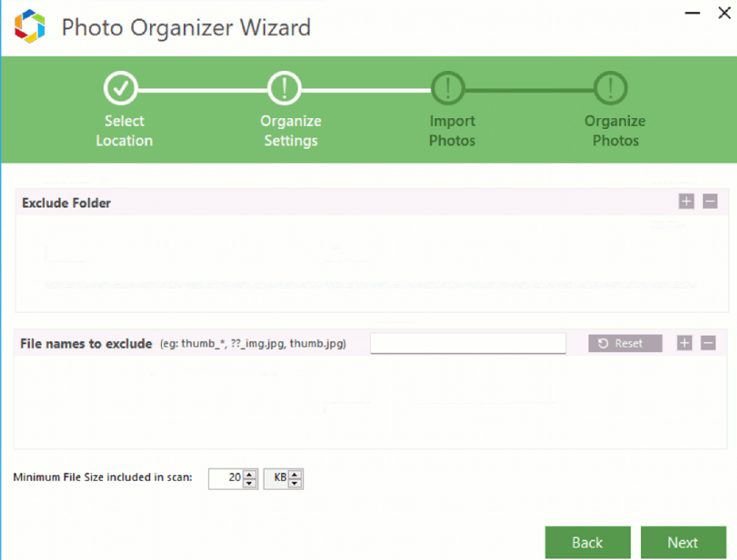Click the Photo Organizer app logo
The width and height of the screenshot is (737, 560).
29,27
